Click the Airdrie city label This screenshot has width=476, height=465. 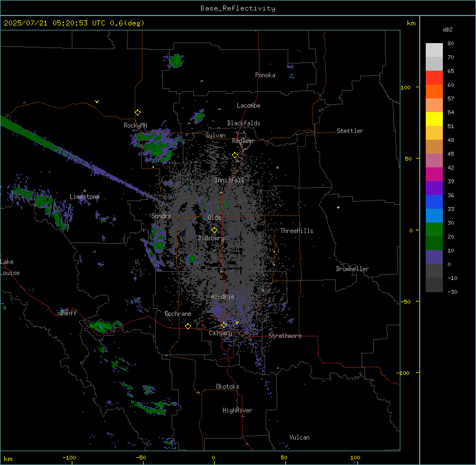tap(223, 297)
